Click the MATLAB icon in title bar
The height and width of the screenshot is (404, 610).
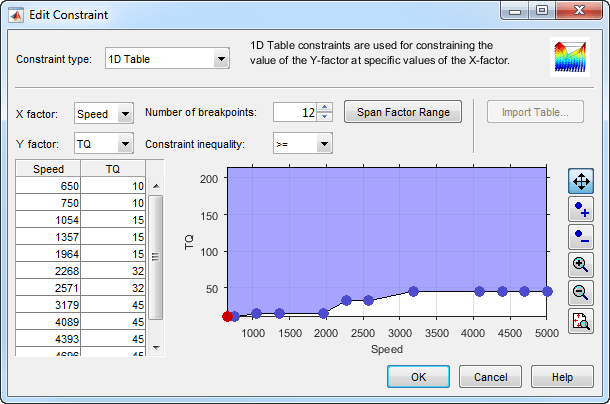click(16, 15)
